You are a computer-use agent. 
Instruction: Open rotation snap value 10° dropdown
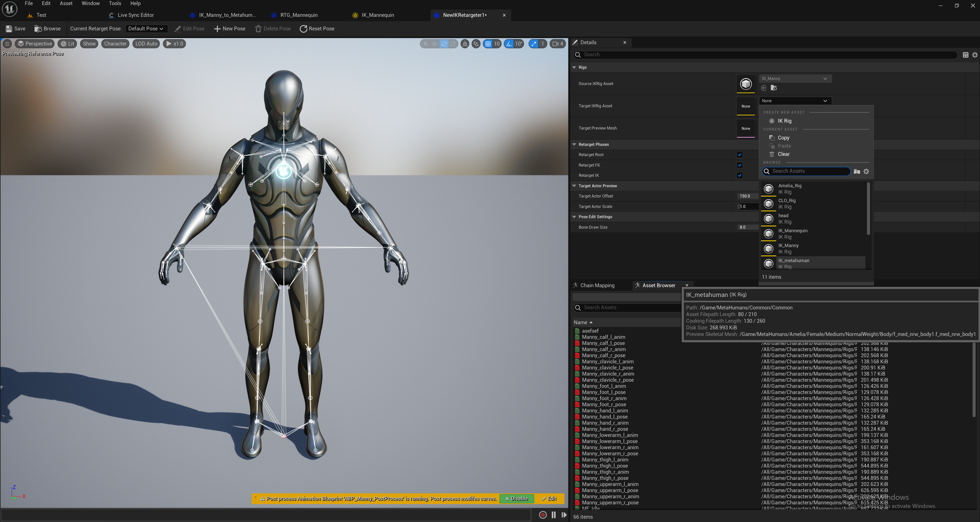pyautogui.click(x=519, y=44)
